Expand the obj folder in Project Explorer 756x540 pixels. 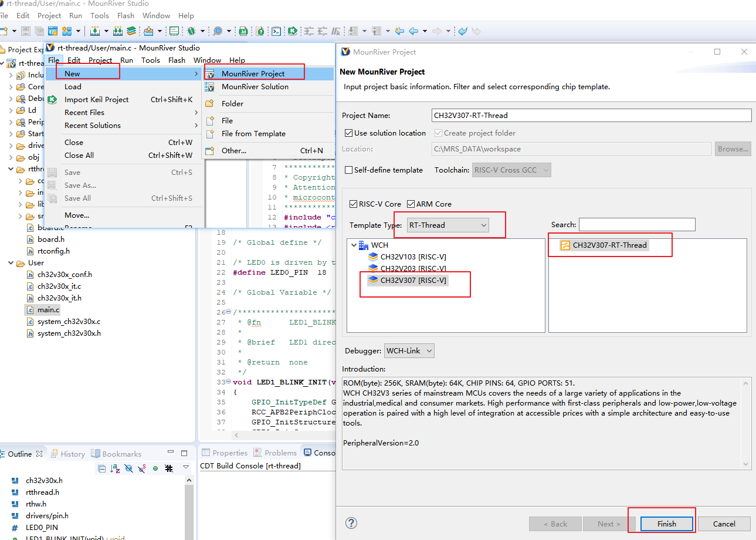click(12, 157)
